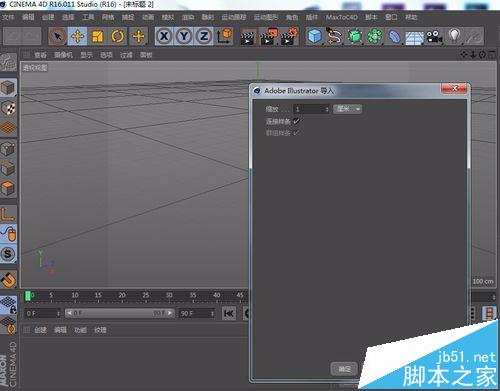Open 编辑 Edit menu in menu bar
This screenshot has height=391, width=500.
pyautogui.click(x=28, y=17)
